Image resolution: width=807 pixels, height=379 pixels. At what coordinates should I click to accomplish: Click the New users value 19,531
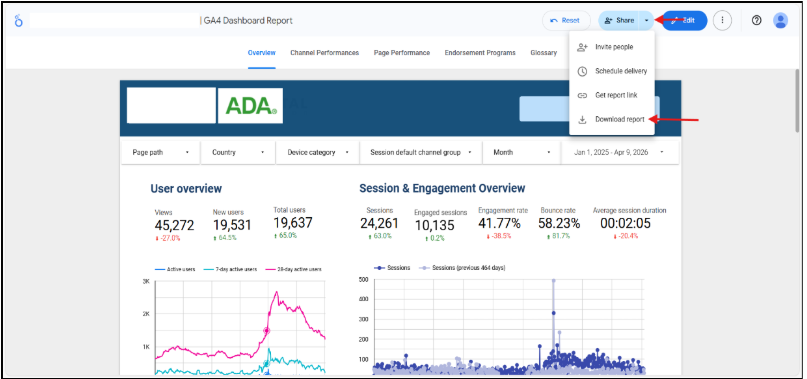(x=232, y=226)
